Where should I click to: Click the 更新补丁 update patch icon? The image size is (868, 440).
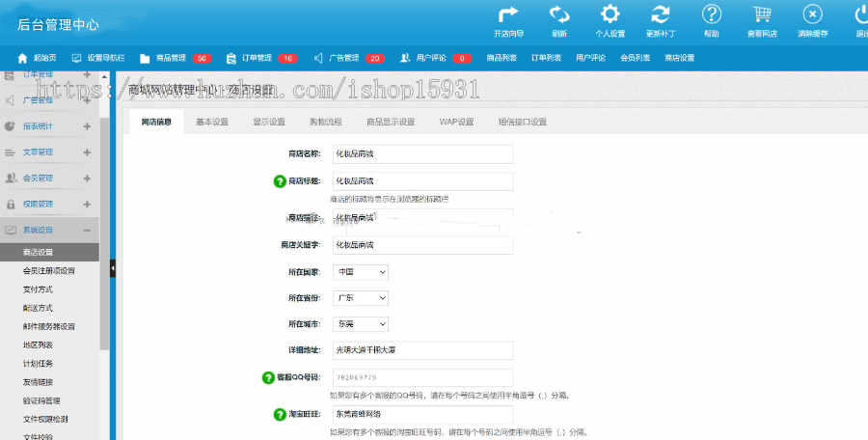point(661,14)
